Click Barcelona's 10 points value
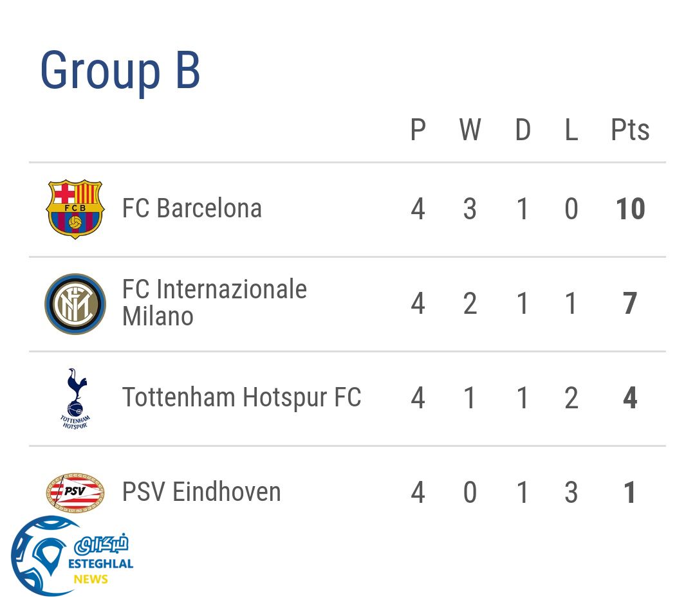 (x=630, y=210)
